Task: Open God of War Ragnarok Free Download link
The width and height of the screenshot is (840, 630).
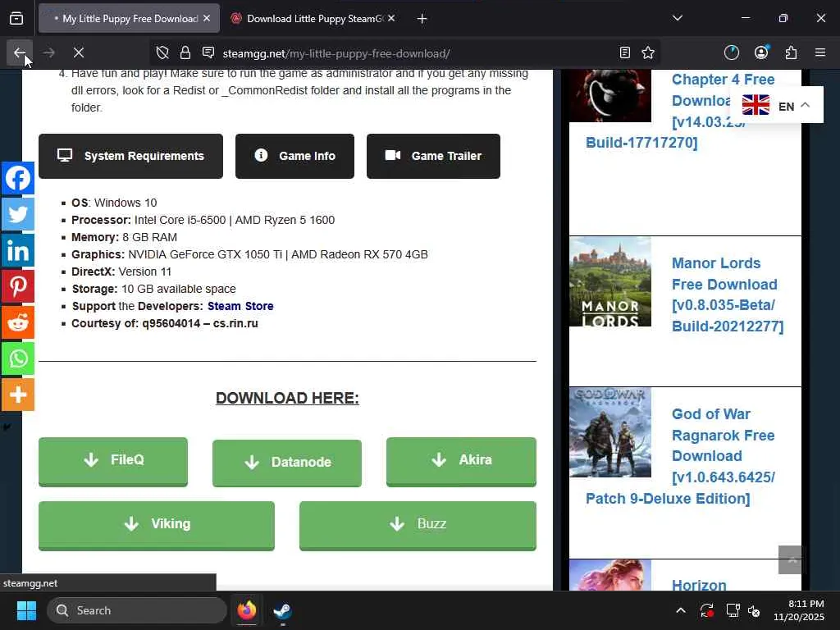Action: pos(680,456)
